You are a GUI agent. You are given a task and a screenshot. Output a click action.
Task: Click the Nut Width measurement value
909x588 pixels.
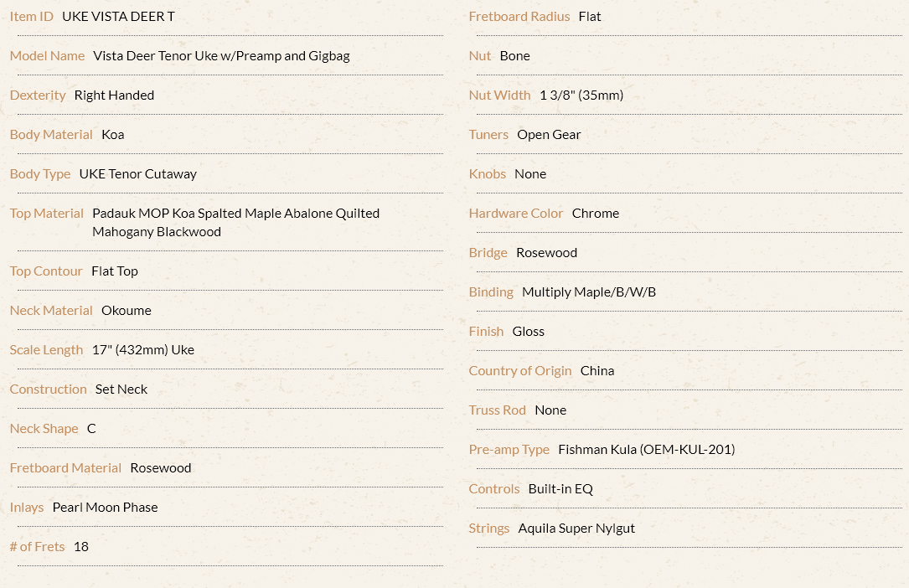pyautogui.click(x=581, y=95)
